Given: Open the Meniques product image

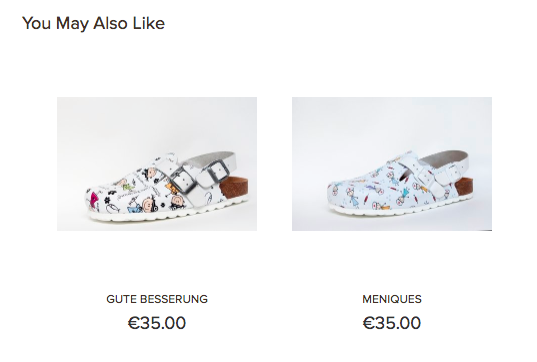Looking at the screenshot, I should (392, 164).
